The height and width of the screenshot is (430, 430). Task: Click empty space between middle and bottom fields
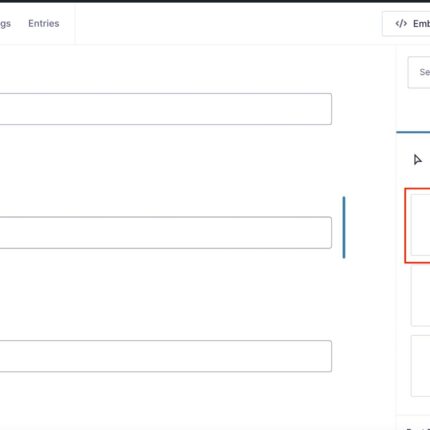(x=166, y=294)
